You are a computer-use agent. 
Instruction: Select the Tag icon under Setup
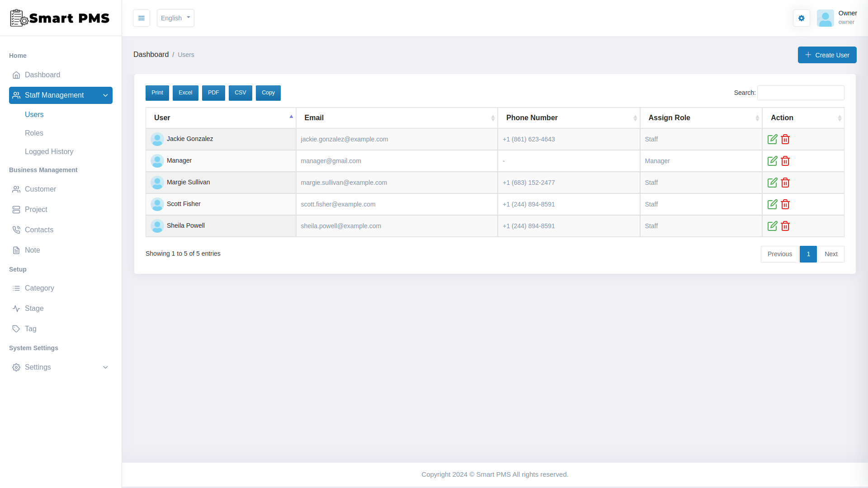(16, 328)
